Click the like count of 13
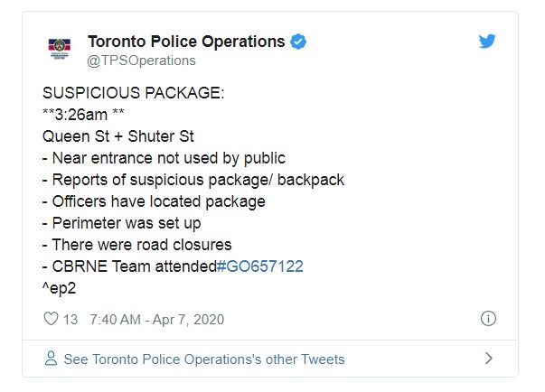This screenshot has width=545, height=392. point(70,320)
